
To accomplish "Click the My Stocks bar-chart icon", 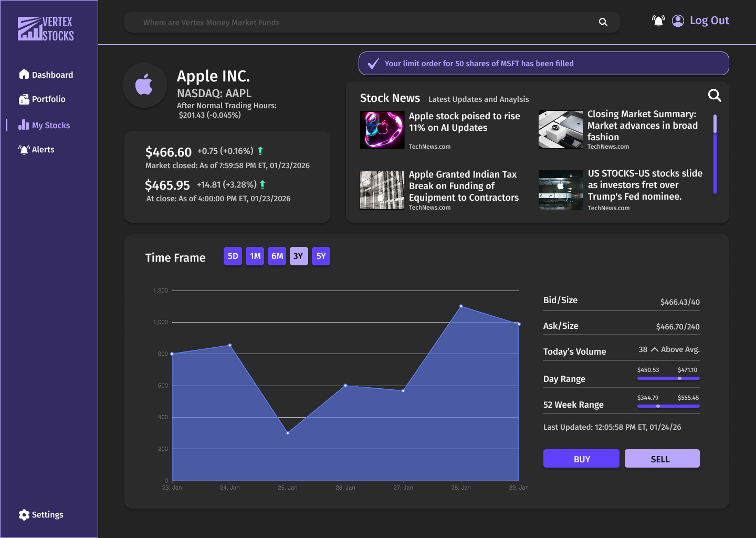I will pos(24,125).
